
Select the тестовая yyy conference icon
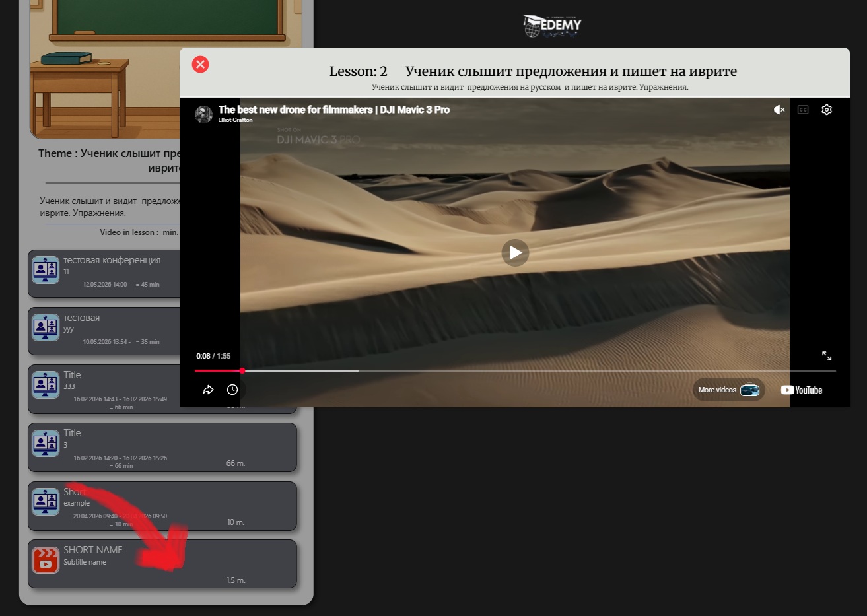pos(46,327)
